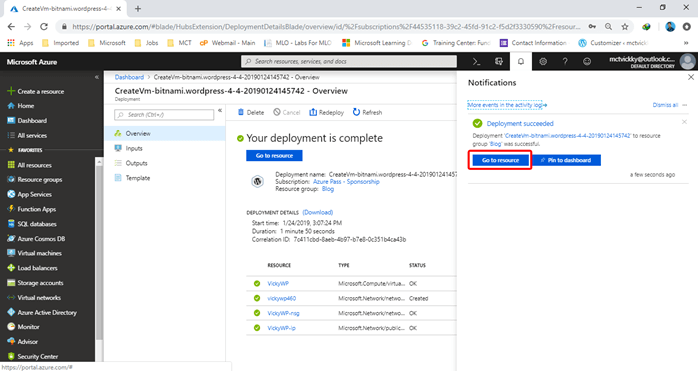Screen dimensions: 698x371
Task: Open the account avatar in Azure header
Action: tap(688, 61)
